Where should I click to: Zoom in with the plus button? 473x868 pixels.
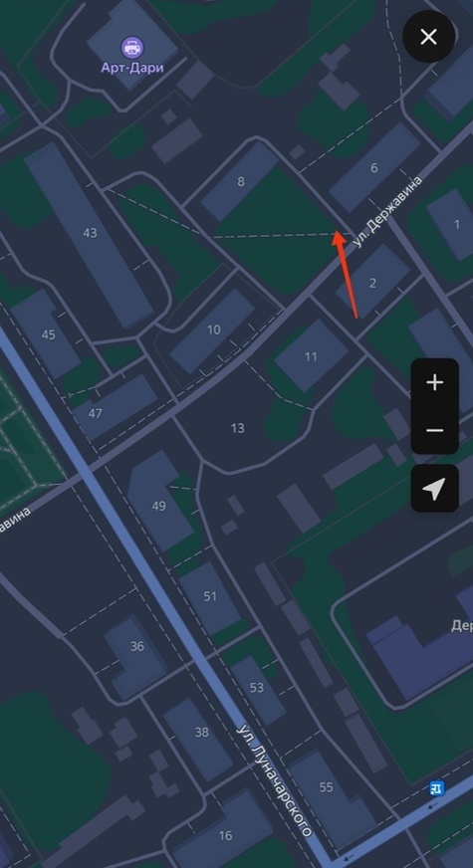[x=435, y=382]
